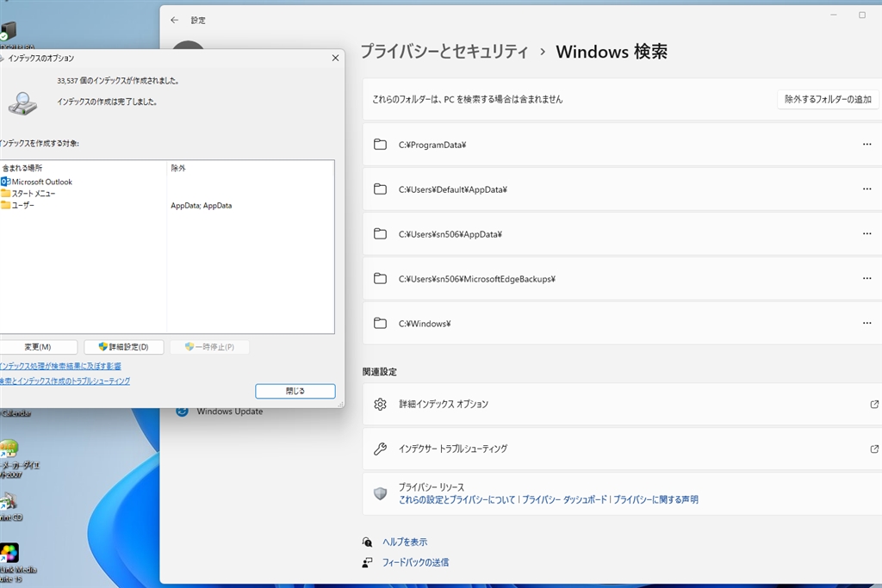The height and width of the screenshot is (588, 882).
Task: Open 検索とインデックス作成のトラブルシューティング link
Action: (x=65, y=381)
